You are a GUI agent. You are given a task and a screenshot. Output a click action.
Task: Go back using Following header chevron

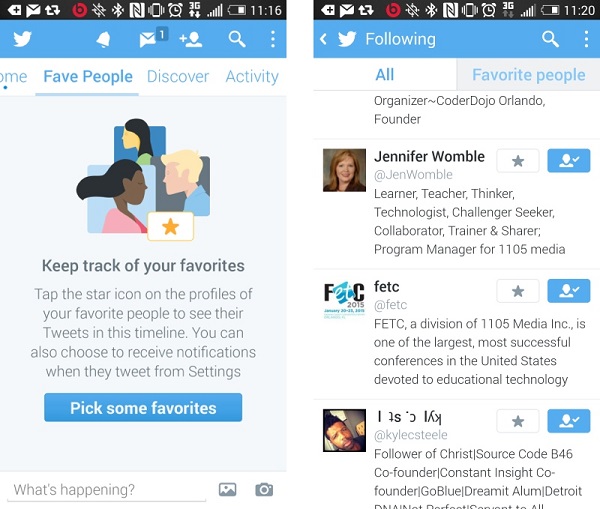tap(323, 39)
